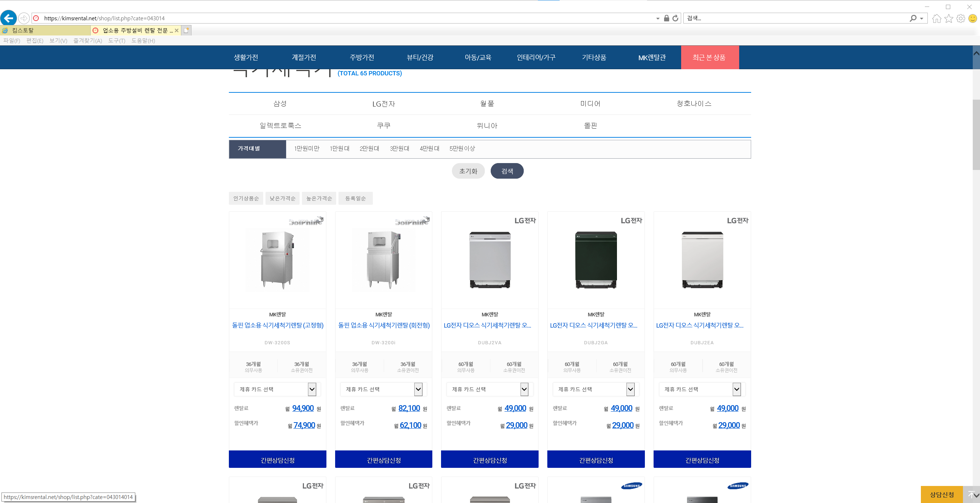Viewport: 980px width, 503px height.
Task: Open favorites star icon
Action: (x=949, y=18)
